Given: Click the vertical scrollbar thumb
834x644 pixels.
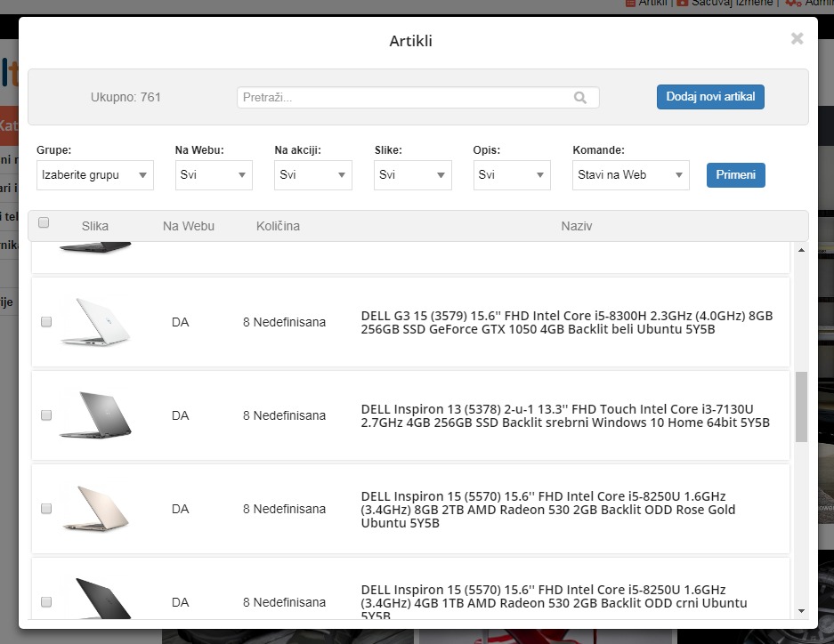Looking at the screenshot, I should [802, 407].
